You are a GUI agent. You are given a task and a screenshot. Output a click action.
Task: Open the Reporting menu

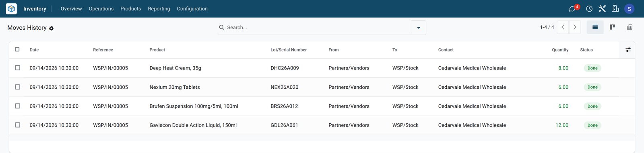pos(159,8)
